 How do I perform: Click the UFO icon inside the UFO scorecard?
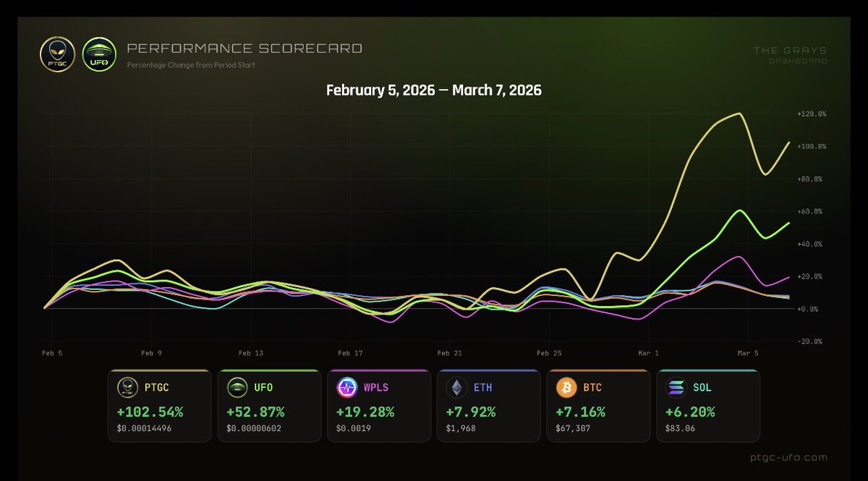[237, 388]
